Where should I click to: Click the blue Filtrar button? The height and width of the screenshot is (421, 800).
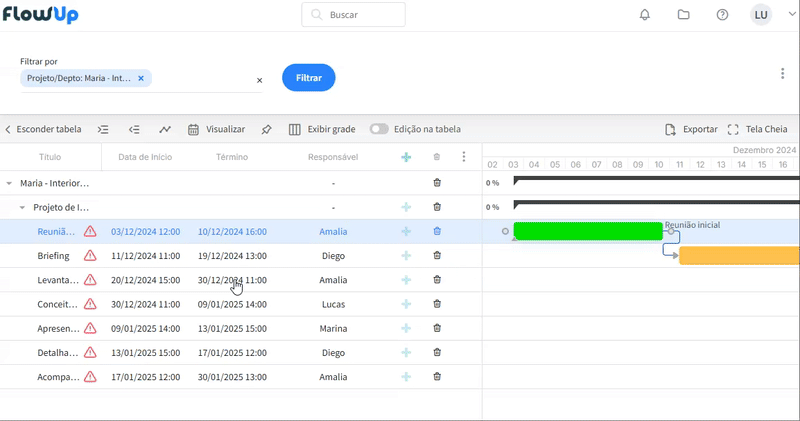308,78
